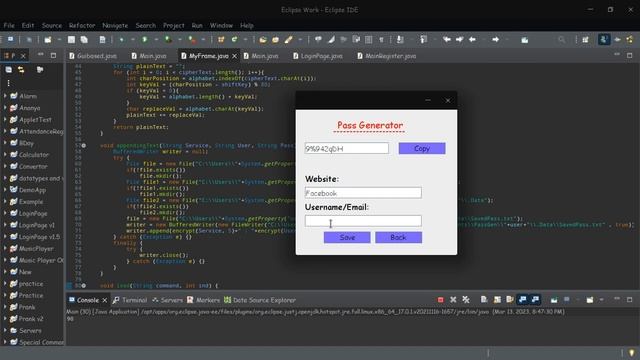Click the Open Task folder icon

pyautogui.click(x=276, y=40)
